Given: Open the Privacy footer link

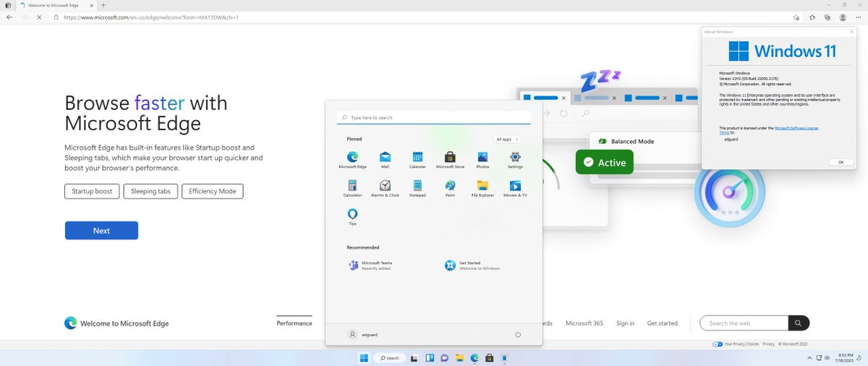Looking at the screenshot, I should [768, 344].
